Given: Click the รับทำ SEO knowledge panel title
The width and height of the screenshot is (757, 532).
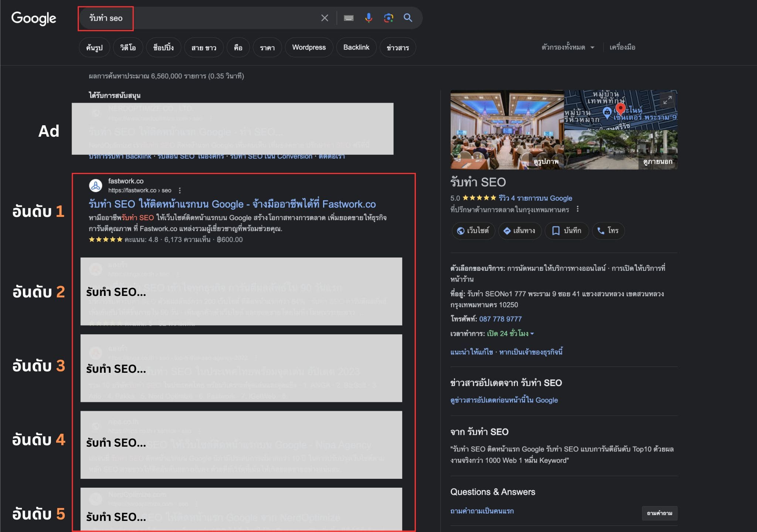Looking at the screenshot, I should tap(478, 182).
